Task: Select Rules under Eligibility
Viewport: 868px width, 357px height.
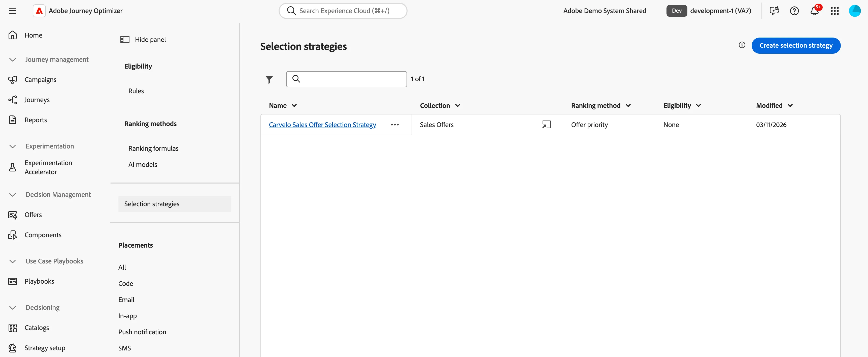Action: click(x=136, y=91)
